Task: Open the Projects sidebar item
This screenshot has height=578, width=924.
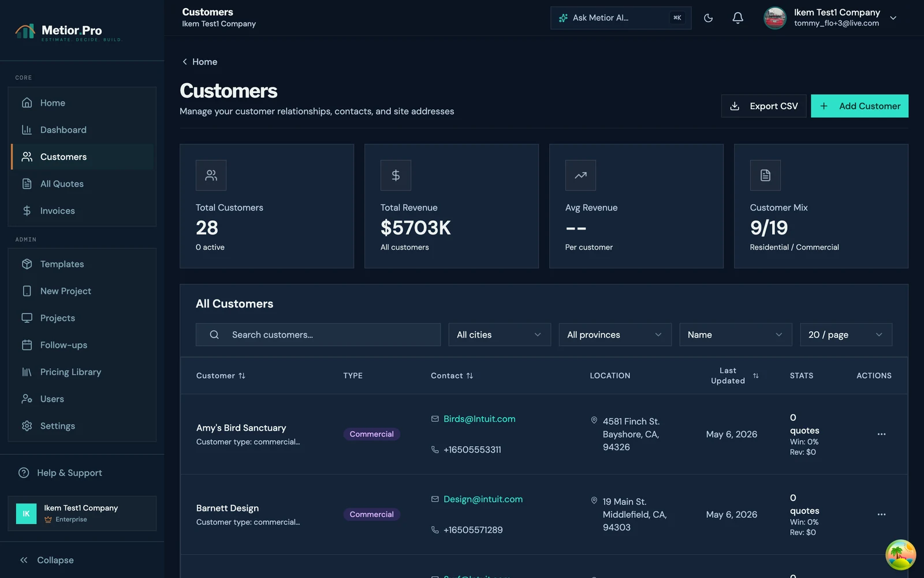Action: (x=83, y=318)
